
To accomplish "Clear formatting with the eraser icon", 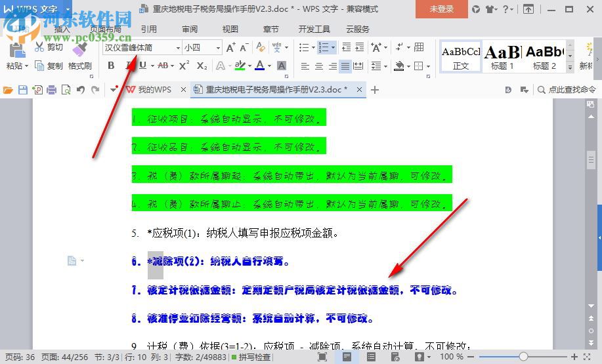I will tap(261, 47).
